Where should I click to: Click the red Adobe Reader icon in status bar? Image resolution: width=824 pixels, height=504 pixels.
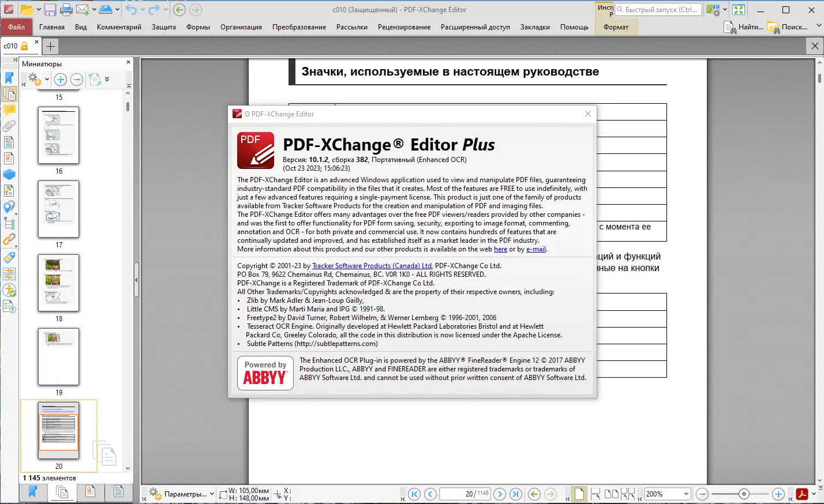pyautogui.click(x=802, y=494)
